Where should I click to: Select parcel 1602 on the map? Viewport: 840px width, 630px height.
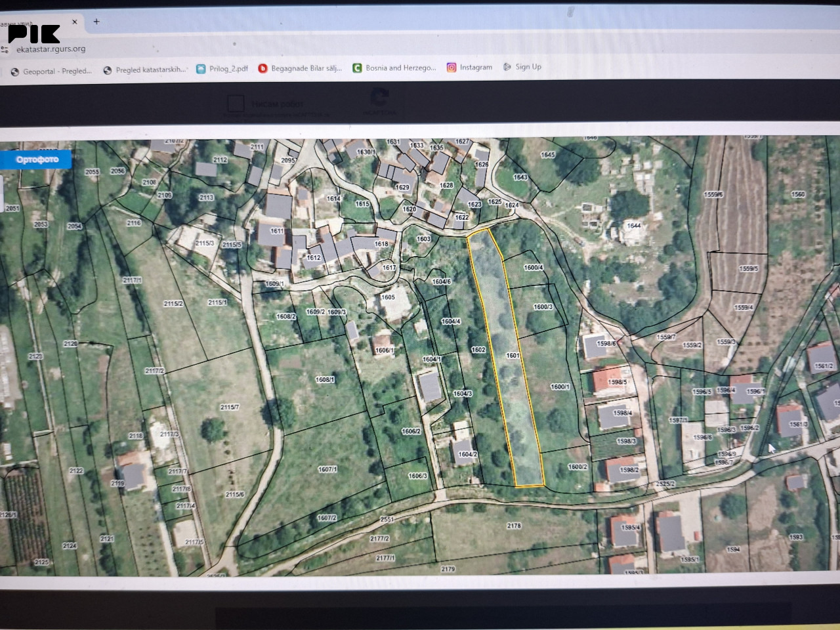(x=478, y=350)
